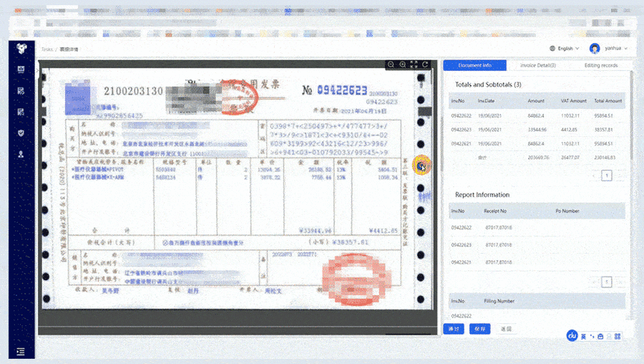Click the blue 'du' input method icon
Image resolution: width=644 pixels, height=364 pixels.
click(x=572, y=335)
